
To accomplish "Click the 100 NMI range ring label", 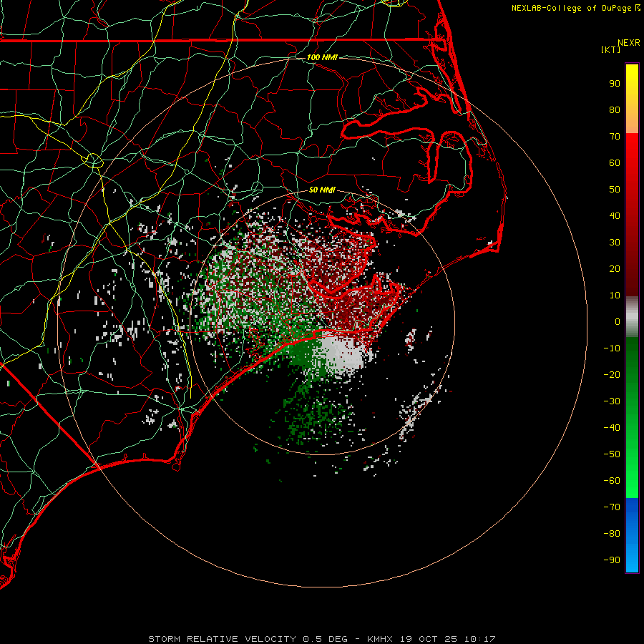I will [322, 57].
